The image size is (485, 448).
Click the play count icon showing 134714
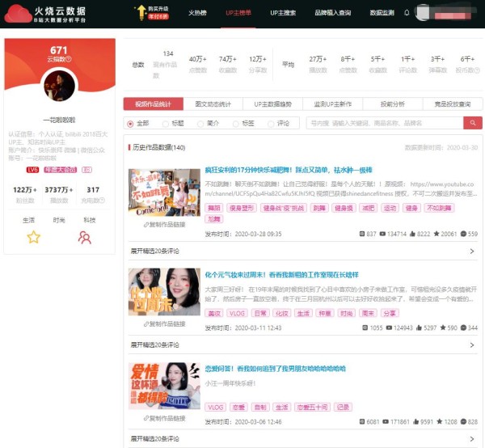pos(382,234)
